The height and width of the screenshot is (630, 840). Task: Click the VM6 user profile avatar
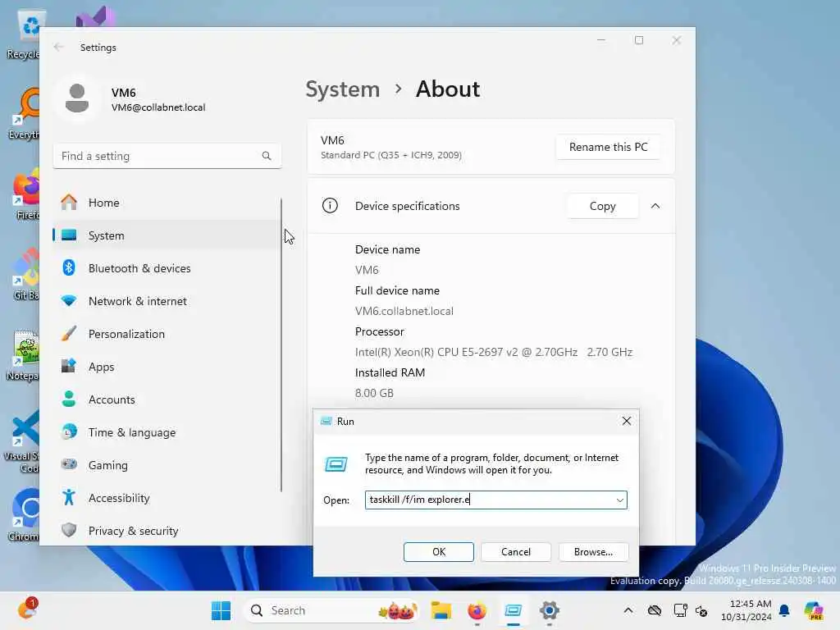click(77, 98)
